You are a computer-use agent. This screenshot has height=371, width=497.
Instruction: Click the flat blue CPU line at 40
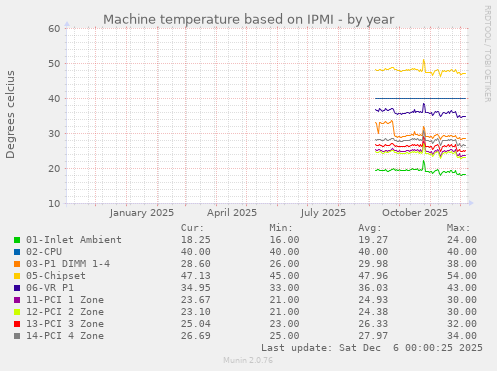(x=420, y=98)
